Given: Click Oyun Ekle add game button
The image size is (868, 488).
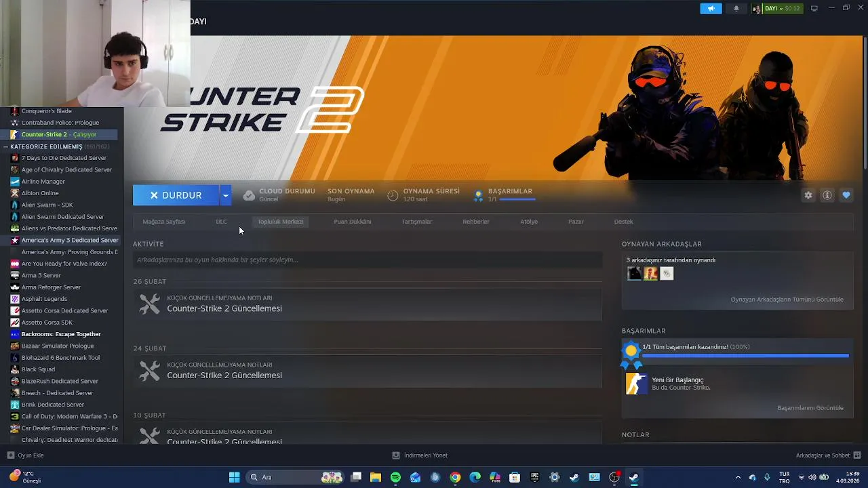Looking at the screenshot, I should (x=25, y=455).
